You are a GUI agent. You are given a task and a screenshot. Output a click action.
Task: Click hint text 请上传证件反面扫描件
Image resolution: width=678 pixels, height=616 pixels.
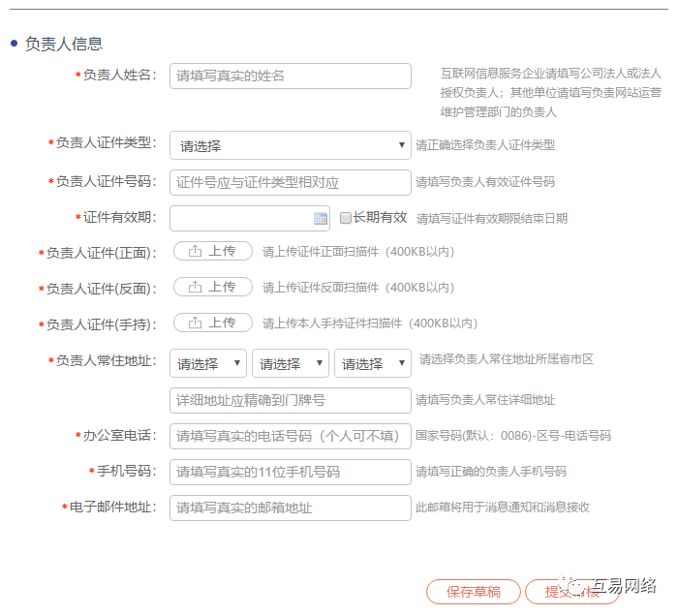click(358, 288)
